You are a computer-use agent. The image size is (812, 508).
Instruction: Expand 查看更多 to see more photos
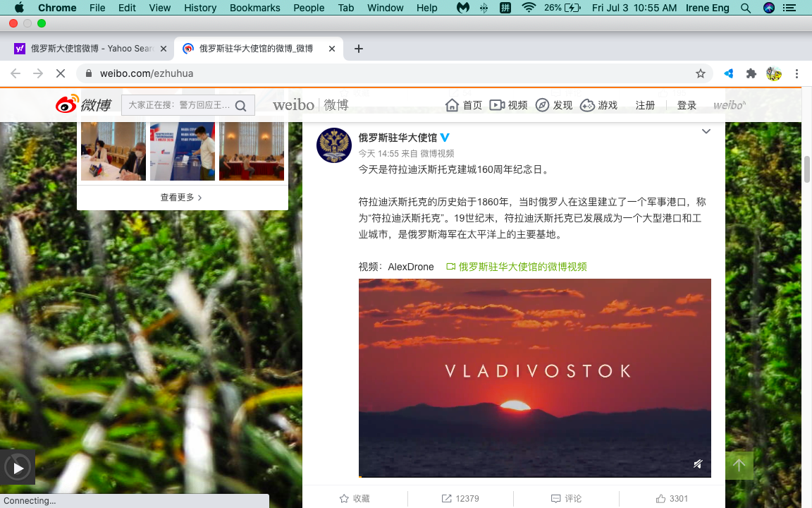click(182, 198)
